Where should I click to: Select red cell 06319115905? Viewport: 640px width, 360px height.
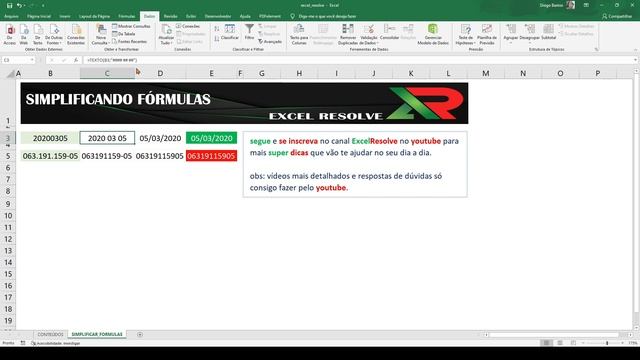tap(211, 156)
